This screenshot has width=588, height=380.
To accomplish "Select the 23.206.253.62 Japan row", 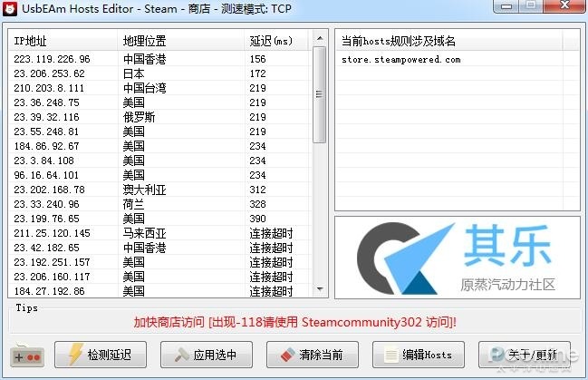I will [160, 73].
